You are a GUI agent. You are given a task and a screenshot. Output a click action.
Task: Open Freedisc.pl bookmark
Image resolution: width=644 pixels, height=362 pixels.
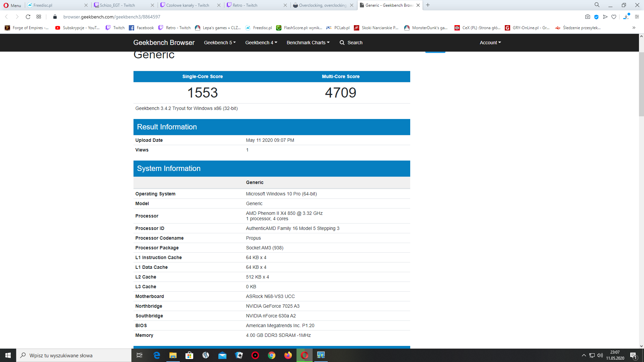click(x=259, y=28)
